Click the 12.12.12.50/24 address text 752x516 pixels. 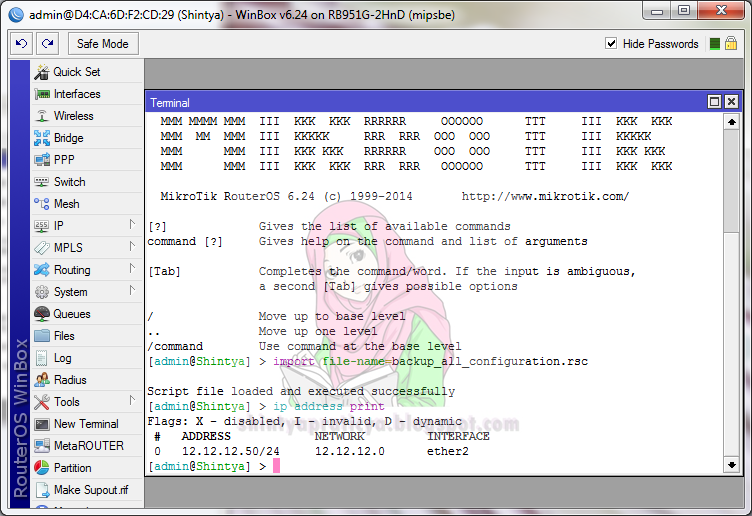pos(231,451)
